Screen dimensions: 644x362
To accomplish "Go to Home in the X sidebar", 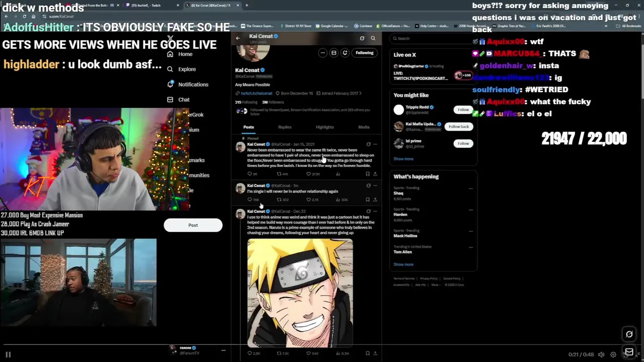I will pos(180,54).
